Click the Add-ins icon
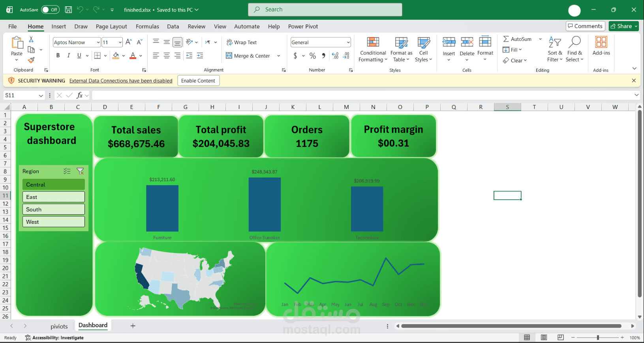The image size is (644, 343). (x=601, y=42)
